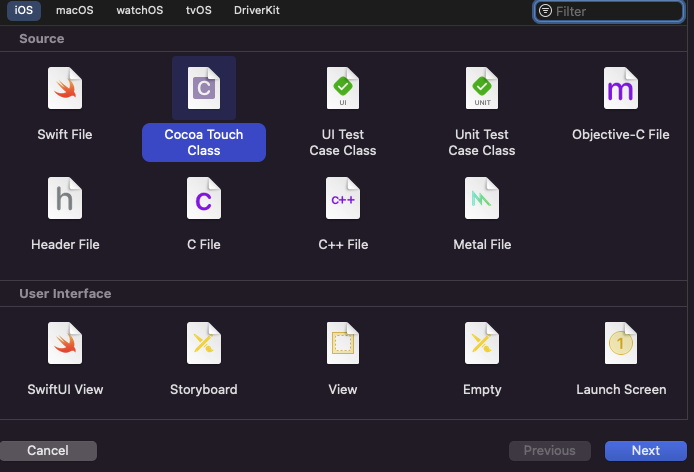Click the 'User Interface' section header
This screenshot has height=472, width=694.
[x=65, y=294]
